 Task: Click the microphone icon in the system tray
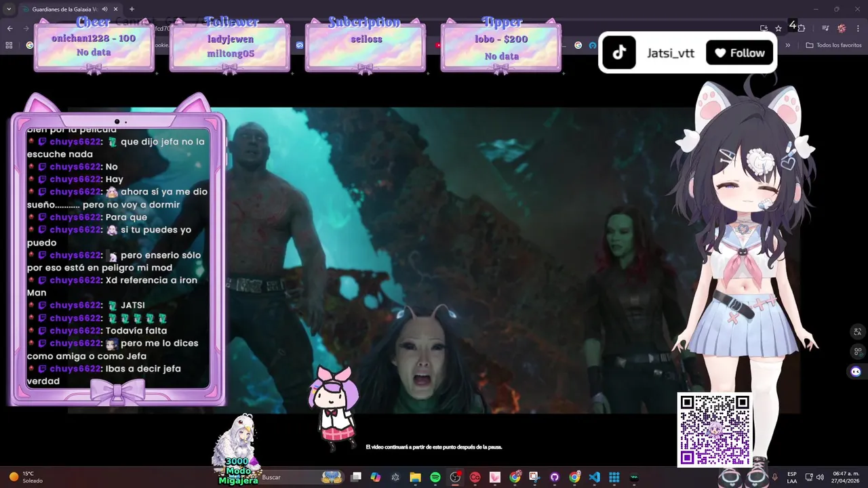(x=774, y=477)
